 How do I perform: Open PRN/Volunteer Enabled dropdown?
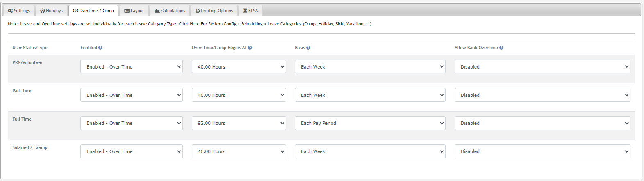[x=132, y=66]
